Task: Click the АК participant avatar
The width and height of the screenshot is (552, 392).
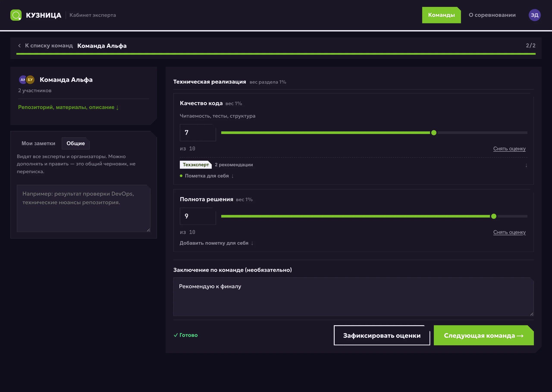Action: coord(22,80)
